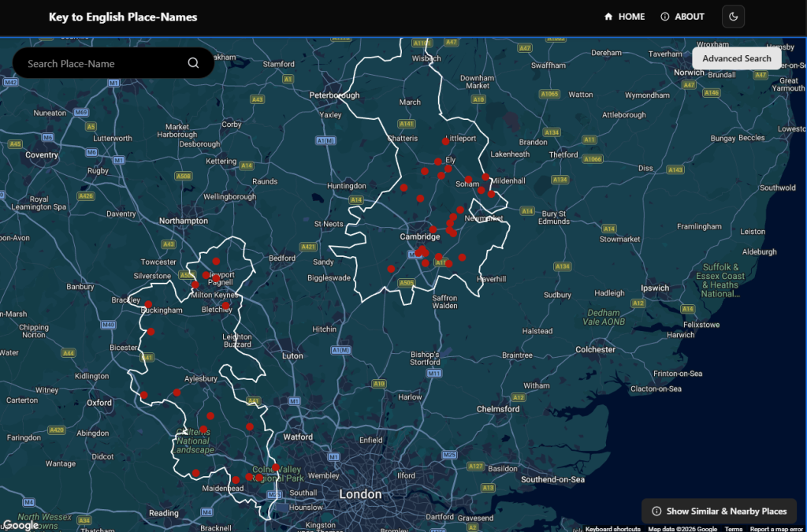
Task: Select the red marker west of Maidenhead
Action: [195, 473]
